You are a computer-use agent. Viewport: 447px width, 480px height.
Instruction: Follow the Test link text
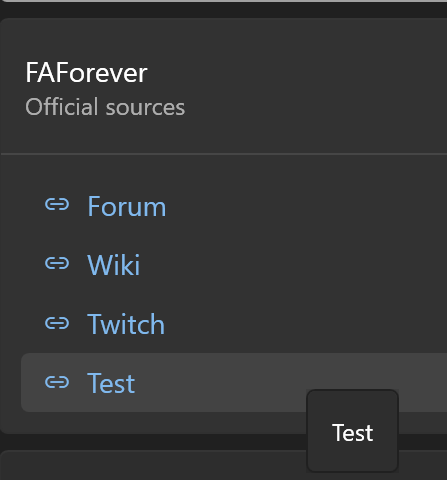[x=111, y=383]
